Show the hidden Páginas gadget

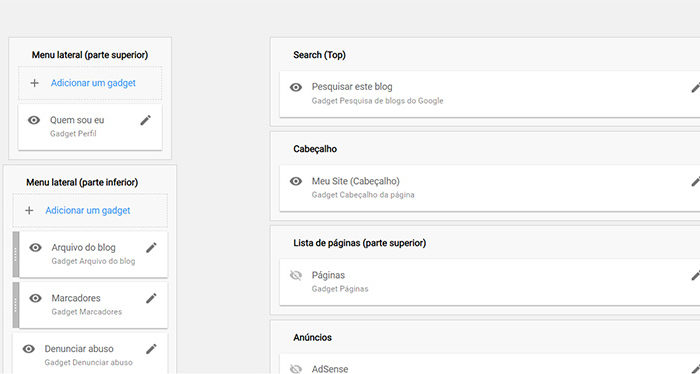click(296, 275)
